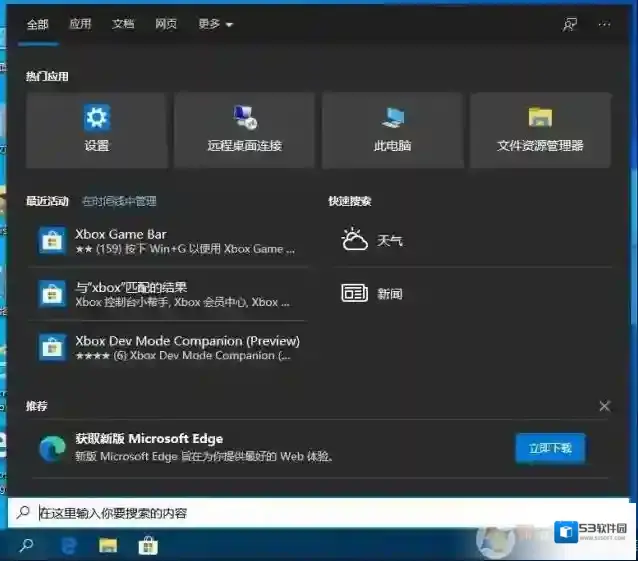The width and height of the screenshot is (638, 561).
Task: Select the 网页 (Web) tab
Action: (x=166, y=24)
